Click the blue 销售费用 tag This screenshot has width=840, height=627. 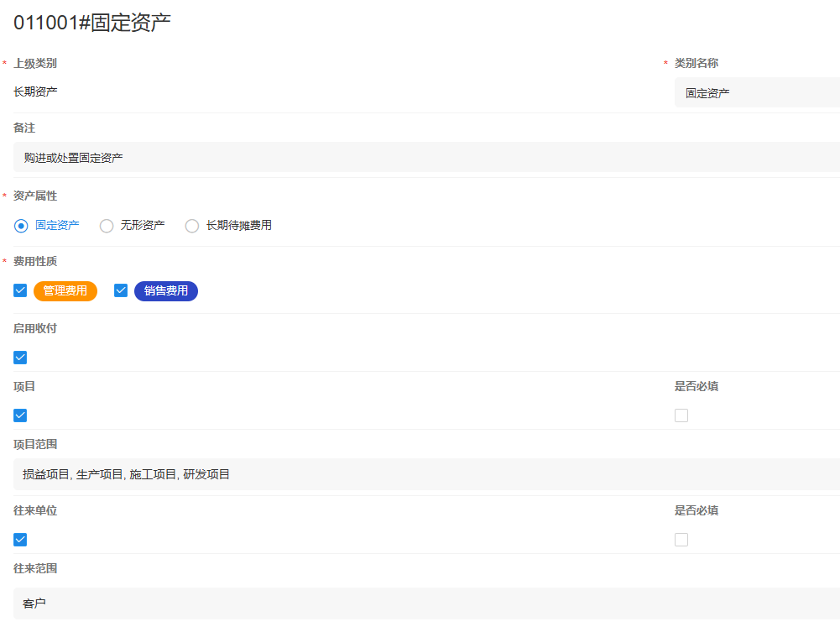tap(166, 291)
